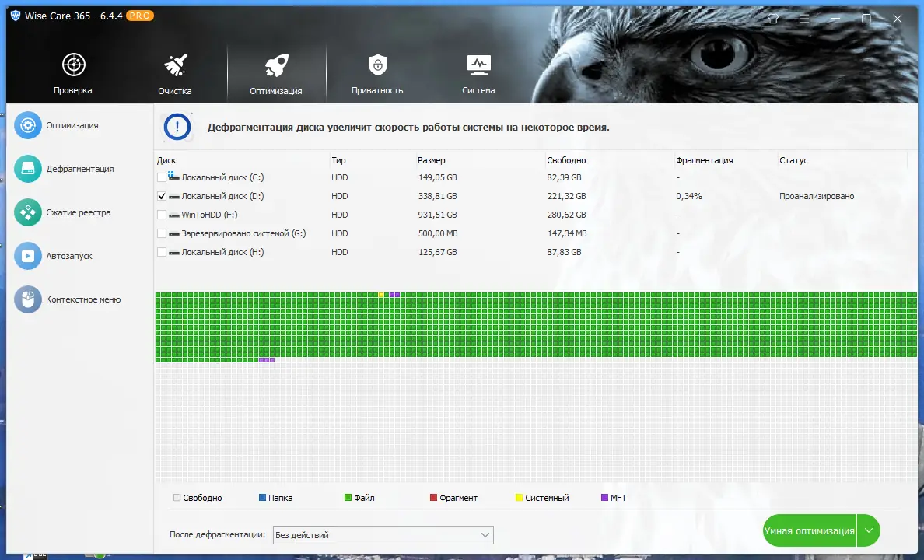This screenshot has height=560, width=924.
Task: Click the yellow Системный legend swatch
Action: point(519,498)
